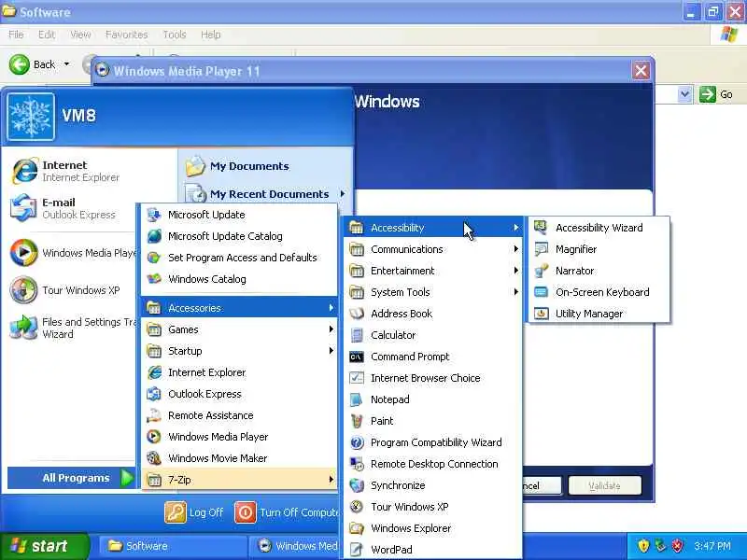Start Program Compatibility Wizard
The image size is (747, 560).
433,441
